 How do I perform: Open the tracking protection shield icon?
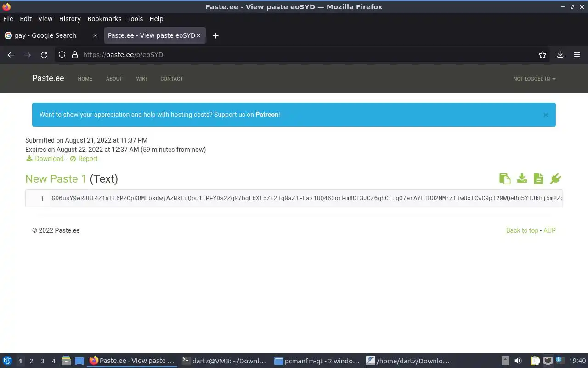click(62, 55)
